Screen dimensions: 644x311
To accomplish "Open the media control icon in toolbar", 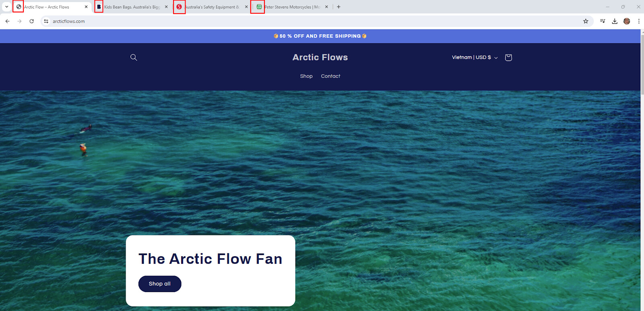I will pyautogui.click(x=603, y=21).
